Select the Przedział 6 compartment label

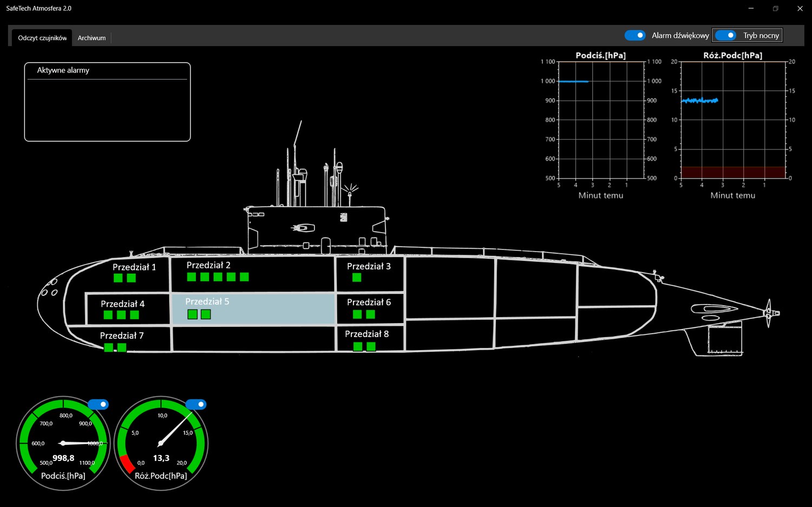click(369, 302)
